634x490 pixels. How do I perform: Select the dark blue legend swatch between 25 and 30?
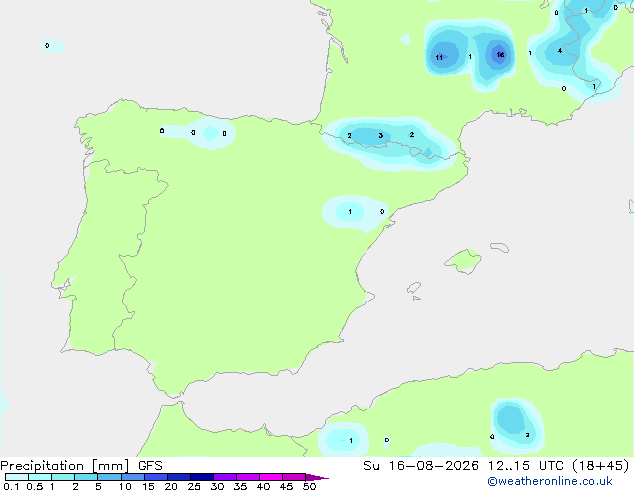(202, 477)
